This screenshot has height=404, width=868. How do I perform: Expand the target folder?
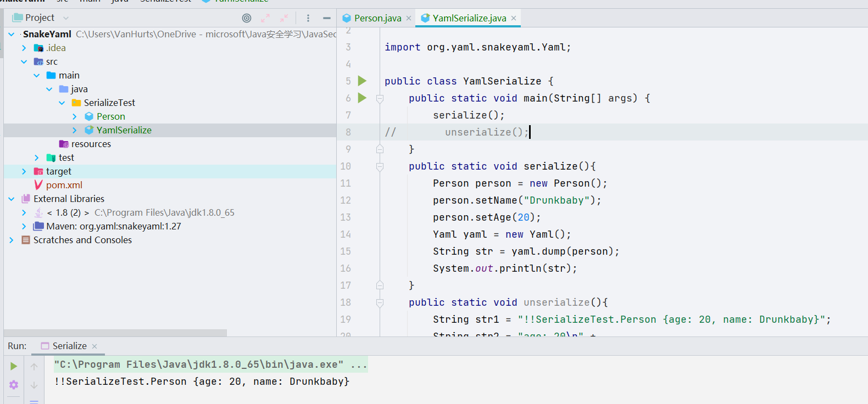click(24, 171)
